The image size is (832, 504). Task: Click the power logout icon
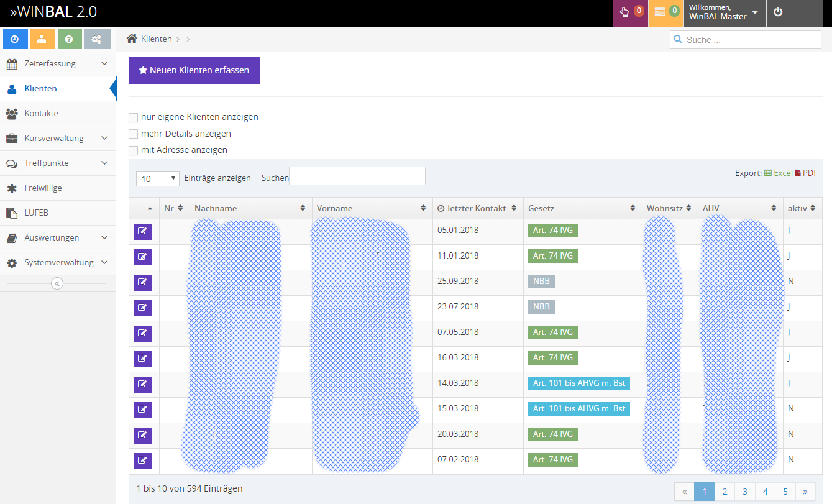(x=778, y=12)
